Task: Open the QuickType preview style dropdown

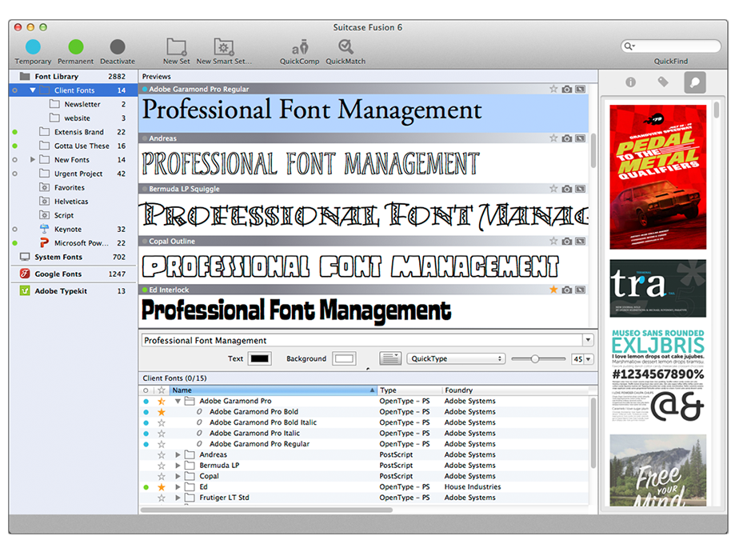Action: (456, 358)
